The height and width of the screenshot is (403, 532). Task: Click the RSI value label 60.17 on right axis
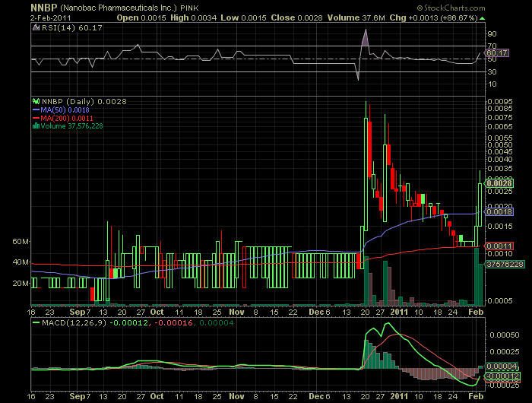pyautogui.click(x=497, y=52)
